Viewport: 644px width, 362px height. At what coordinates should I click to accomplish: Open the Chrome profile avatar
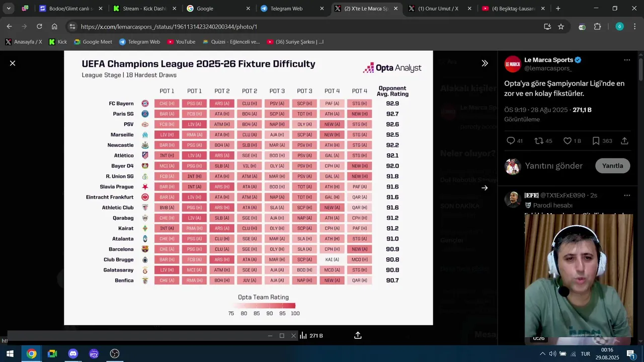pyautogui.click(x=620, y=27)
